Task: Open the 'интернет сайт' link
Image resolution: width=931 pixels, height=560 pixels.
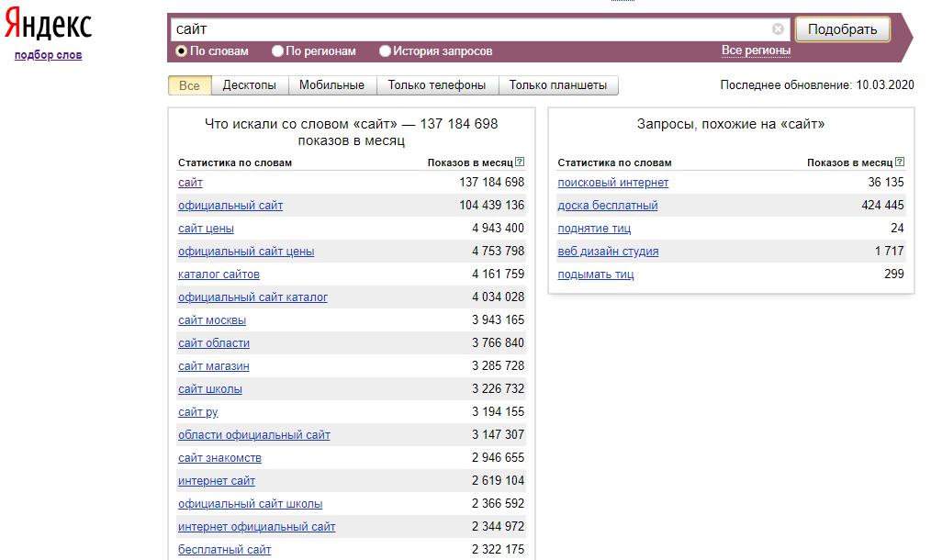Action: 217,481
